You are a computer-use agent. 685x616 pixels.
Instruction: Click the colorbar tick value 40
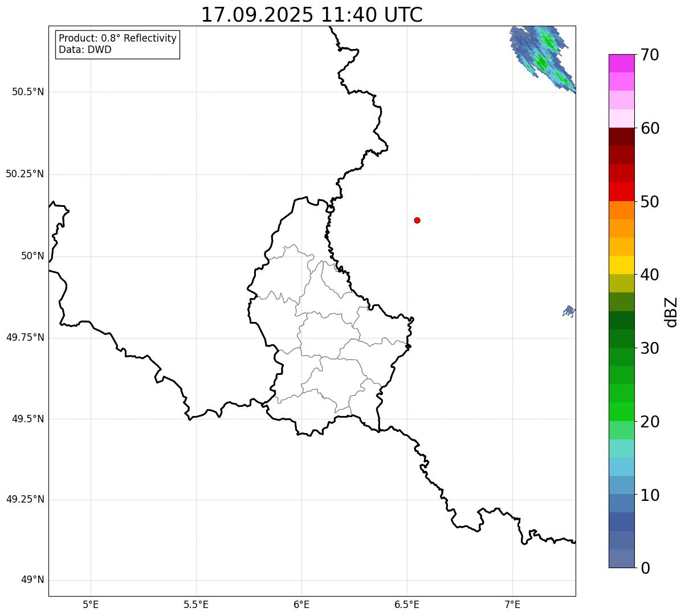650,275
